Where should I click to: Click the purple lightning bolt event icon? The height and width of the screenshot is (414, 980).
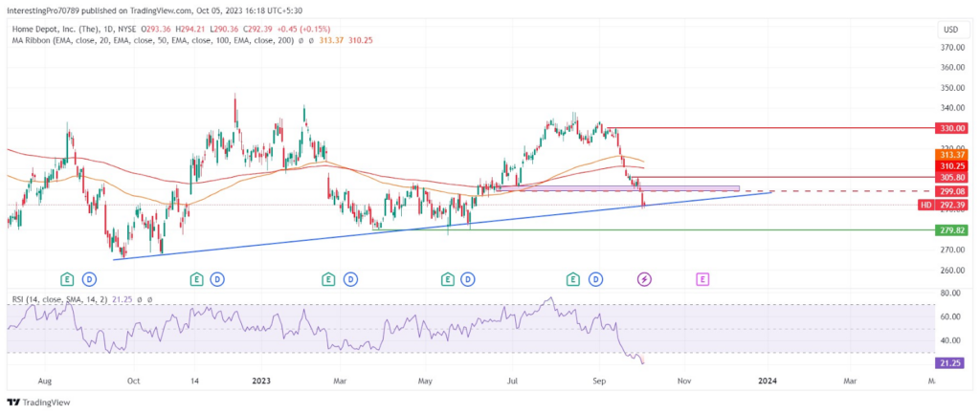644,278
